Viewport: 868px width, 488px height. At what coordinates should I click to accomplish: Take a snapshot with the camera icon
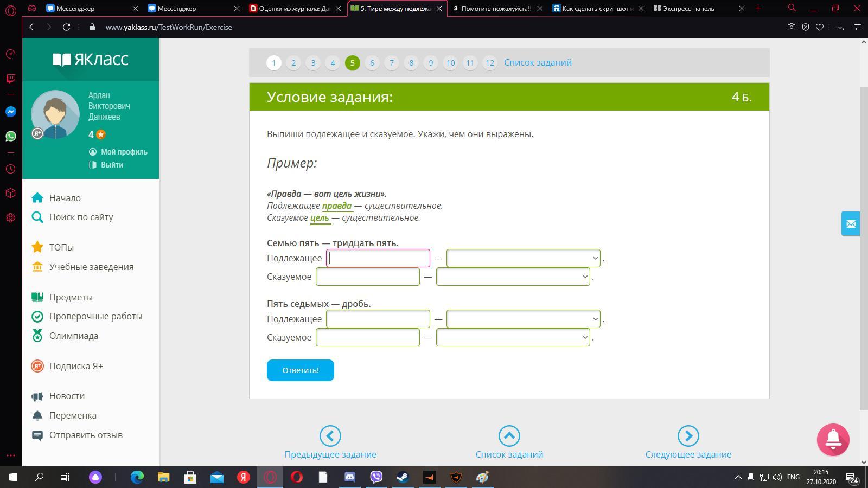pyautogui.click(x=792, y=27)
